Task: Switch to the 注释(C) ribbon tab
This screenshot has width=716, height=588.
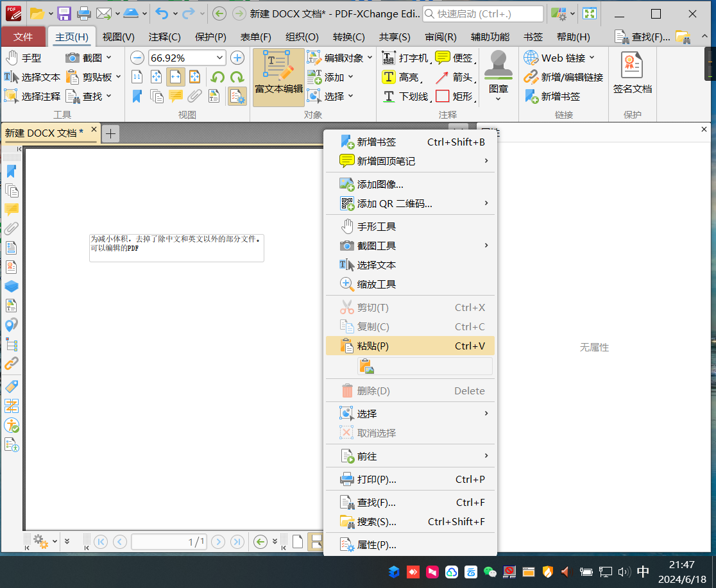Action: pos(164,37)
